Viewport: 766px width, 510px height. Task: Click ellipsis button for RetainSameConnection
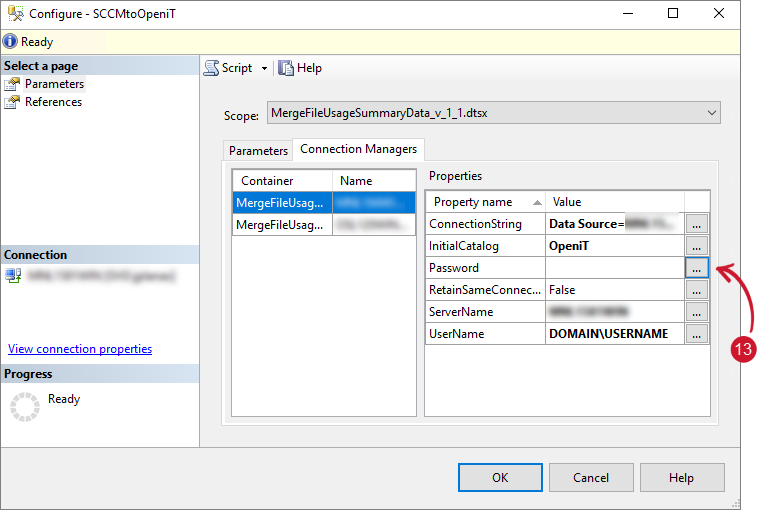click(697, 290)
